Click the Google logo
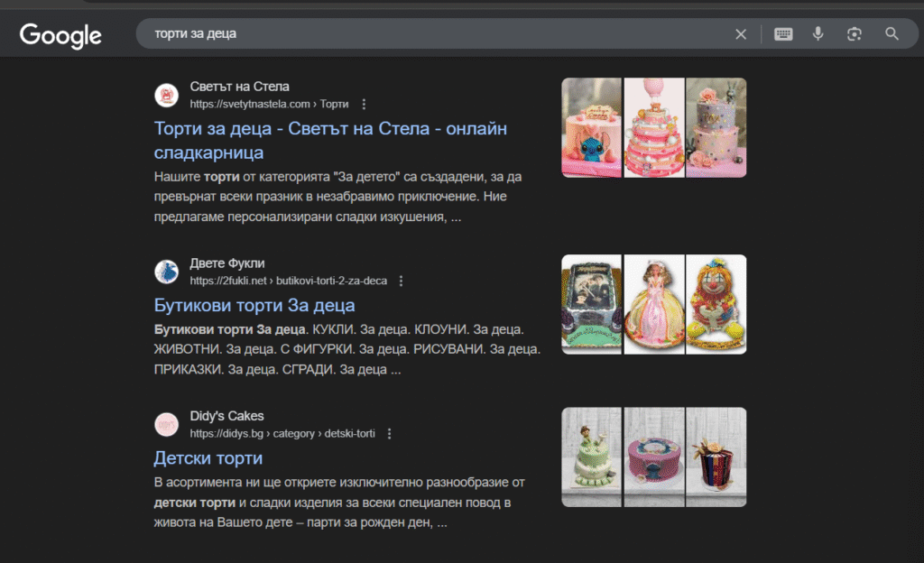Viewport: 924px width, 563px height. 60,34
